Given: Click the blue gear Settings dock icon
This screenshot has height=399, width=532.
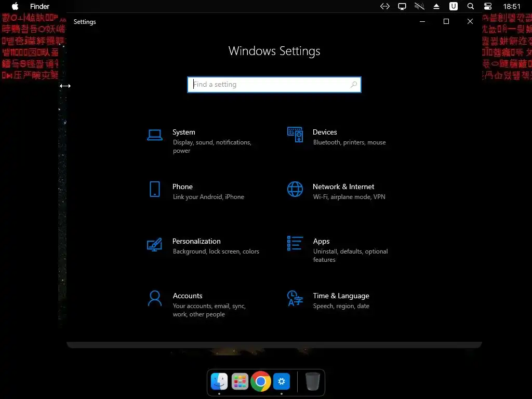Looking at the screenshot, I should click(x=282, y=381).
